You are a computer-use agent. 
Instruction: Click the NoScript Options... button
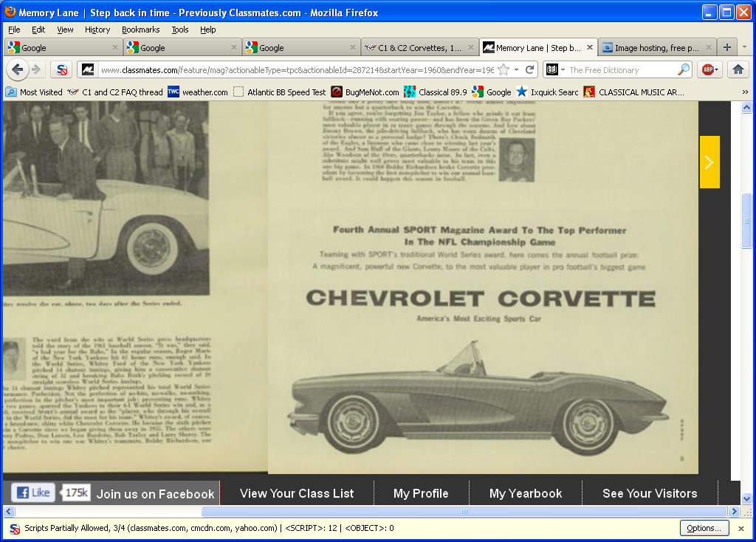point(704,528)
